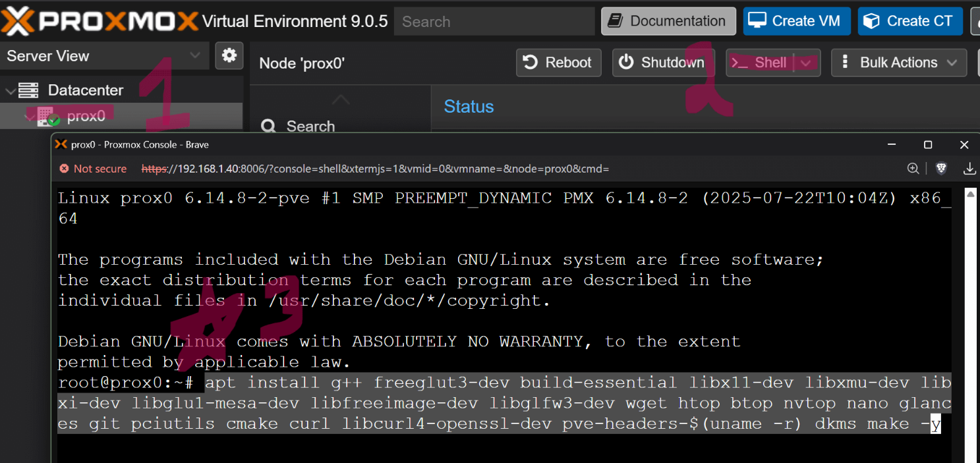The image size is (980, 463).
Task: Select the Datacenter server icon in tree
Action: pos(28,90)
